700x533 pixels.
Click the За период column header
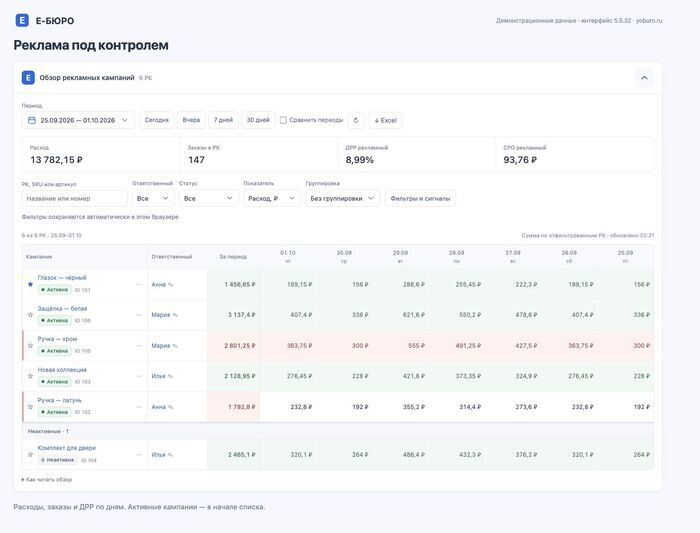[233, 257]
